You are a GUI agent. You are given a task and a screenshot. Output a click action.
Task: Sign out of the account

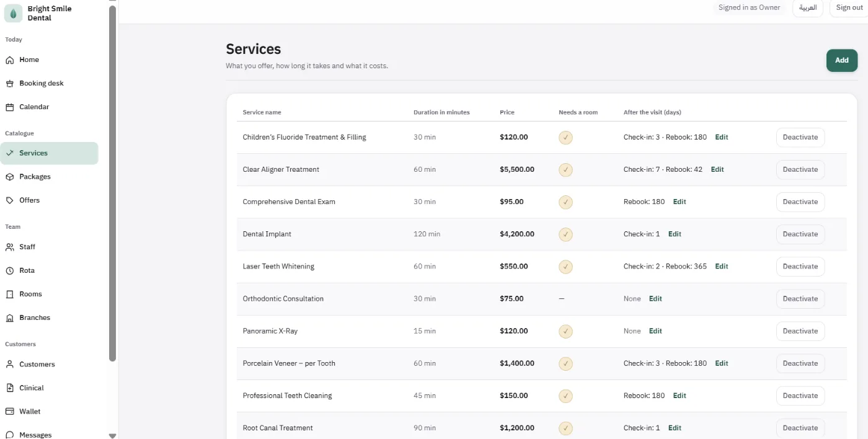849,7
